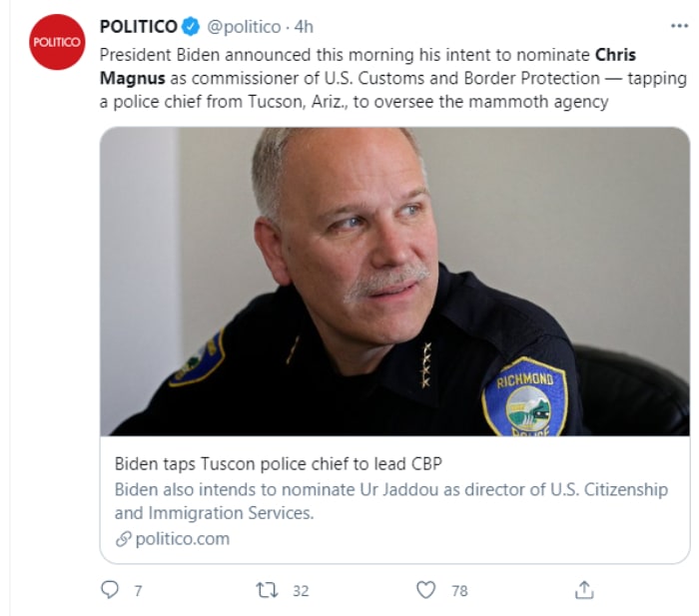
Task: Visit the @politico handle
Action: [244, 27]
